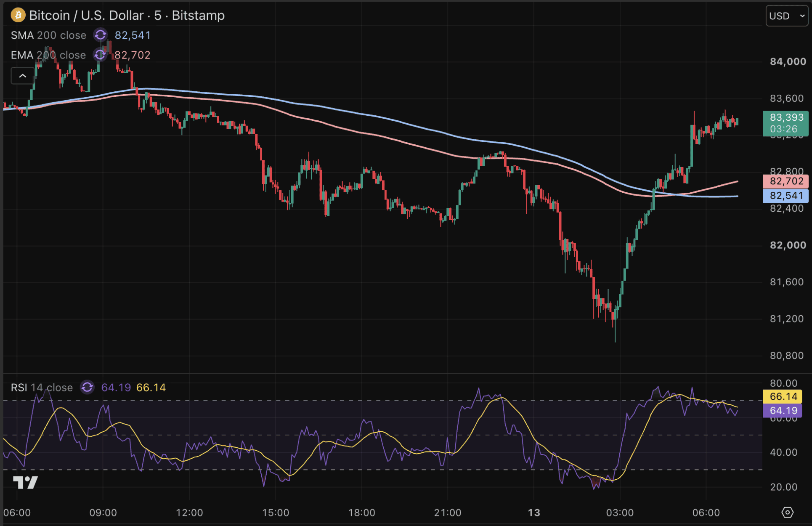This screenshot has height=526, width=812.
Task: Click the RSI 20.00 axis label
Action: (783, 487)
